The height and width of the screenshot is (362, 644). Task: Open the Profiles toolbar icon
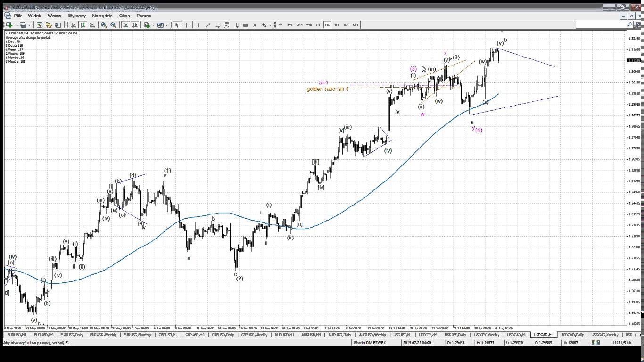(23, 25)
